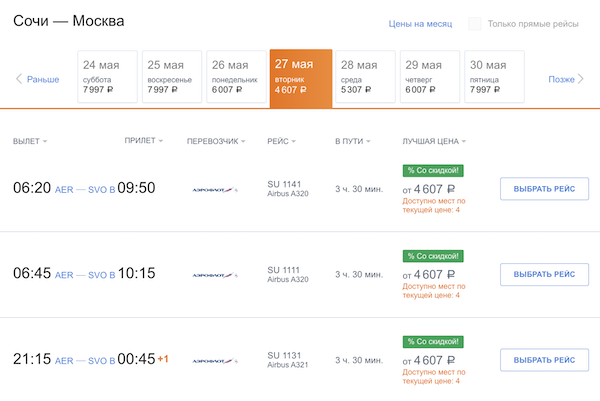This screenshot has width=600, height=401.
Task: Enable the Только прямые рейсы checkbox
Action: tap(475, 23)
